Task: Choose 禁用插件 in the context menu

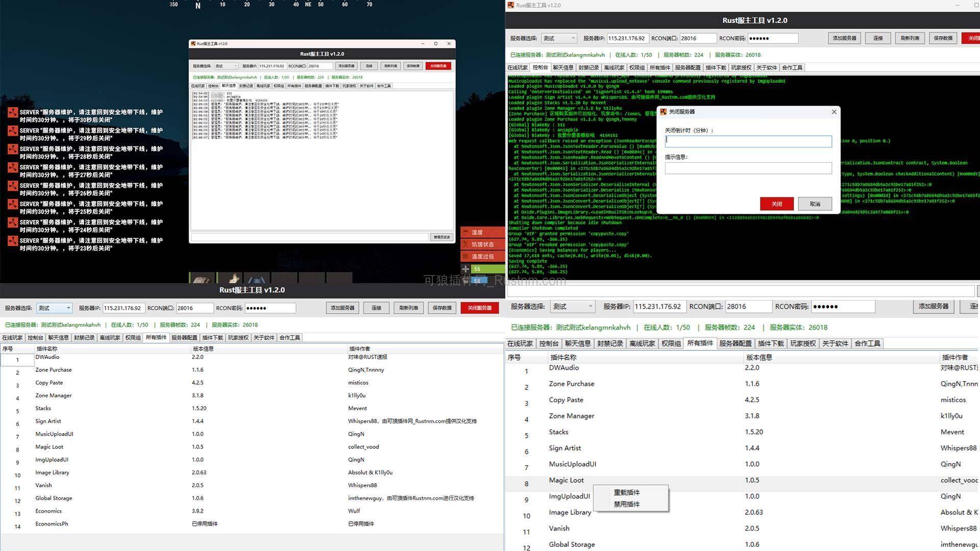Action: 627,504
